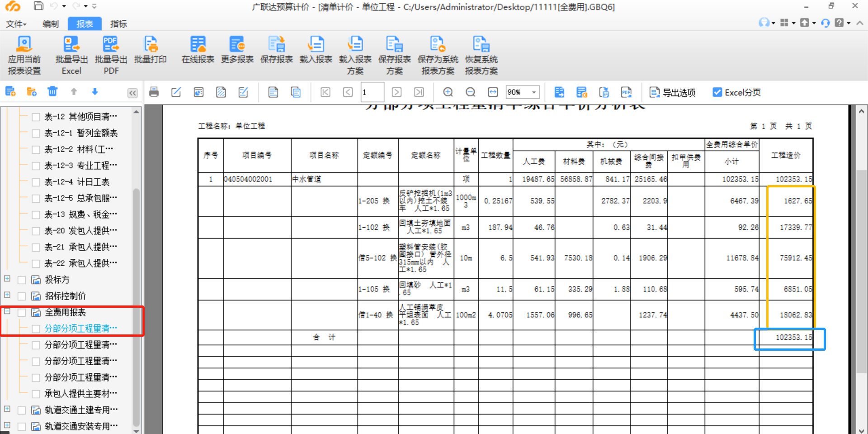Screen dimensions: 868x434
Task: Click the new report icon in left panel toolbar
Action: pos(10,92)
